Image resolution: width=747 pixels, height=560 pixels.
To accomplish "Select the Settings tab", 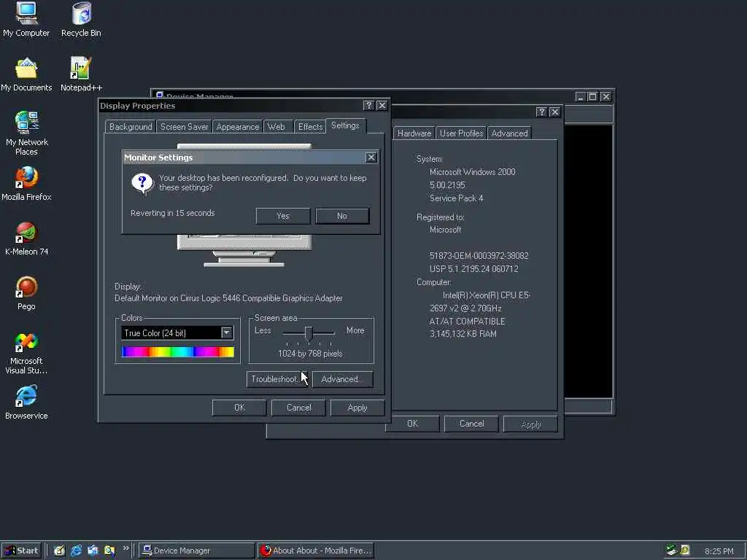I will [345, 125].
